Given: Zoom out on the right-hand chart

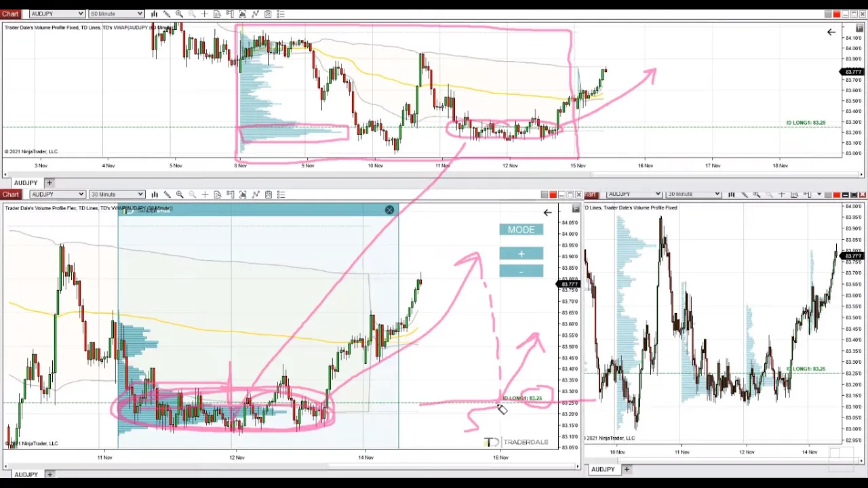Looking at the screenshot, I should pos(769,194).
